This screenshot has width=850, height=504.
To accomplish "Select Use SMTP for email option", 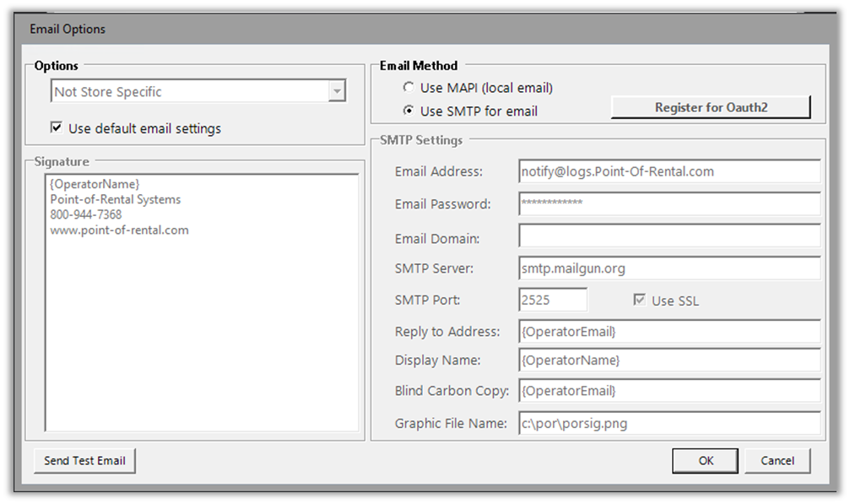I will coord(409,111).
